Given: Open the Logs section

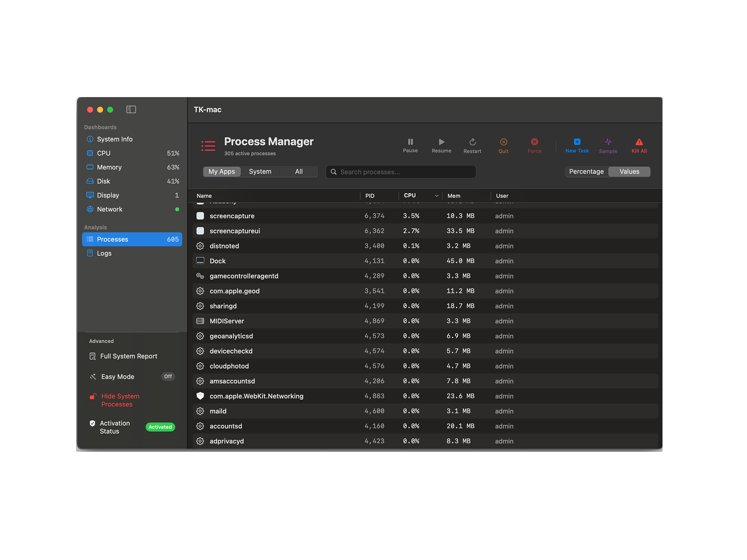Looking at the screenshot, I should (132, 253).
